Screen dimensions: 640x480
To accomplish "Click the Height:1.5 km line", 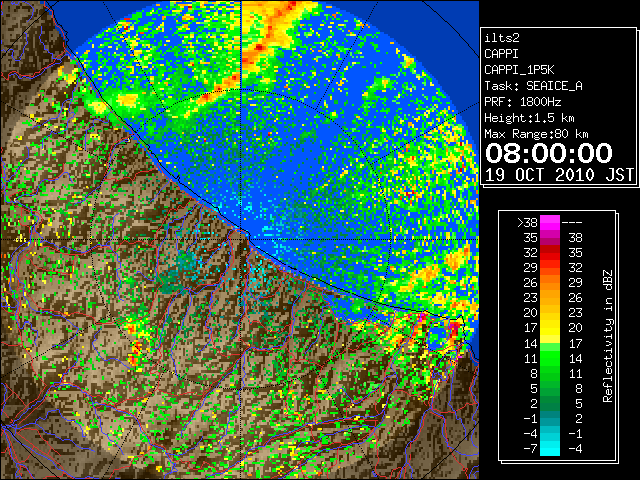I will tap(529, 118).
